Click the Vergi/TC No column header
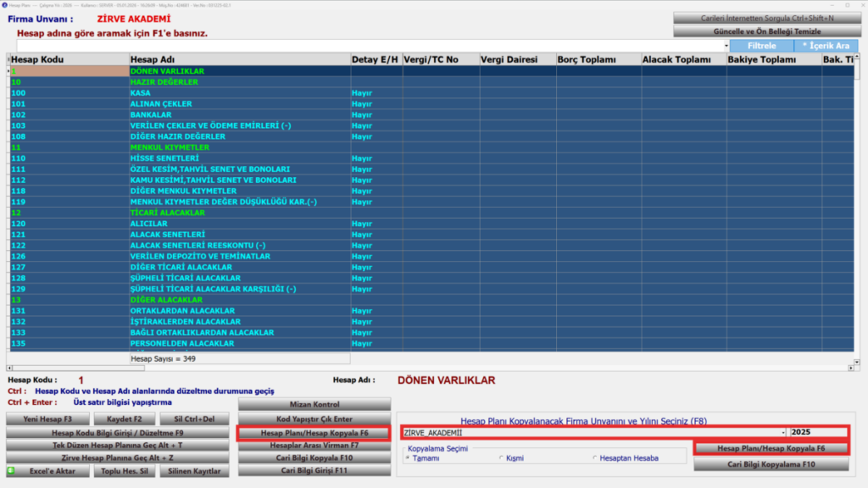The width and height of the screenshot is (868, 488). click(441, 59)
